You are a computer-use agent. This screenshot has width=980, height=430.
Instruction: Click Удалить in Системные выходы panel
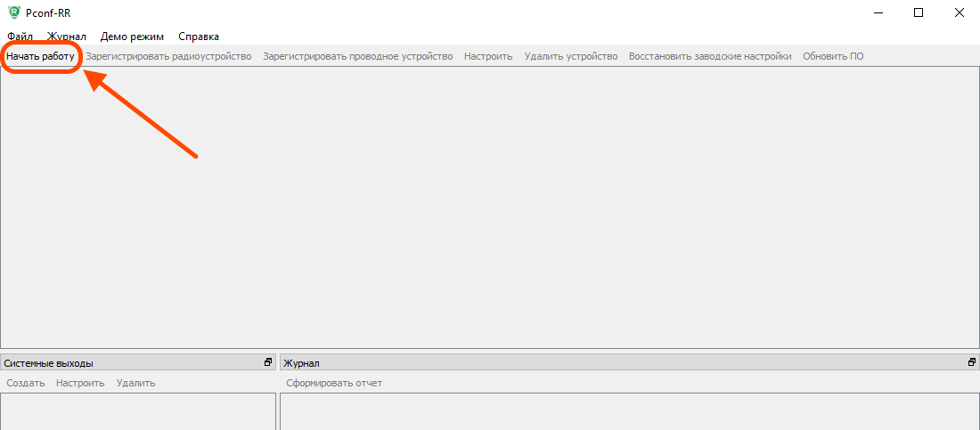click(135, 383)
